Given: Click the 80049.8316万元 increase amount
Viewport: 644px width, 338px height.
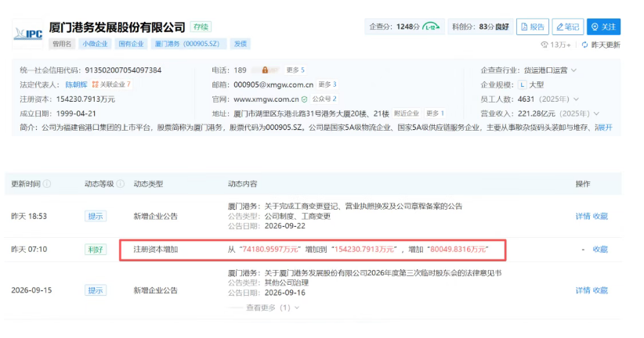Looking at the screenshot, I should 458,250.
